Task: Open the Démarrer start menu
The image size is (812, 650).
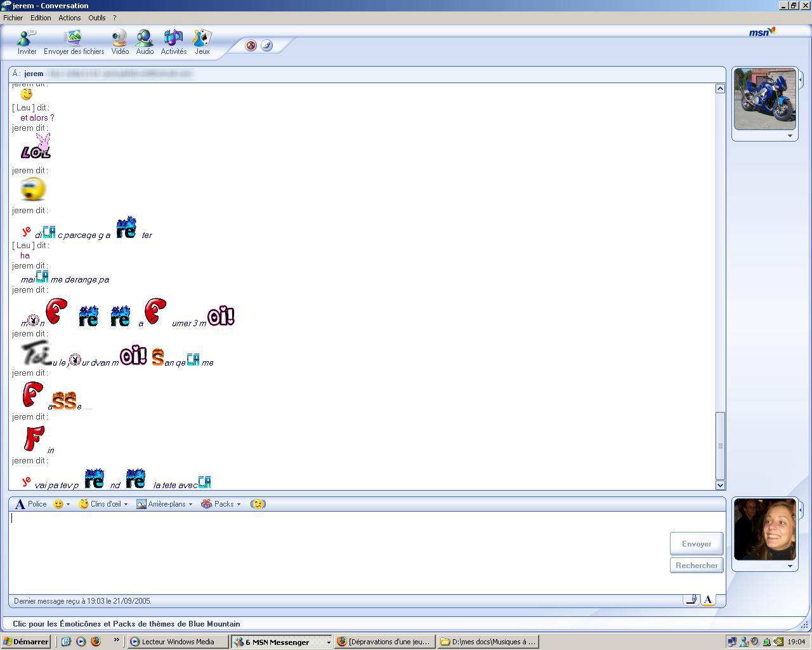Action: click(25, 642)
